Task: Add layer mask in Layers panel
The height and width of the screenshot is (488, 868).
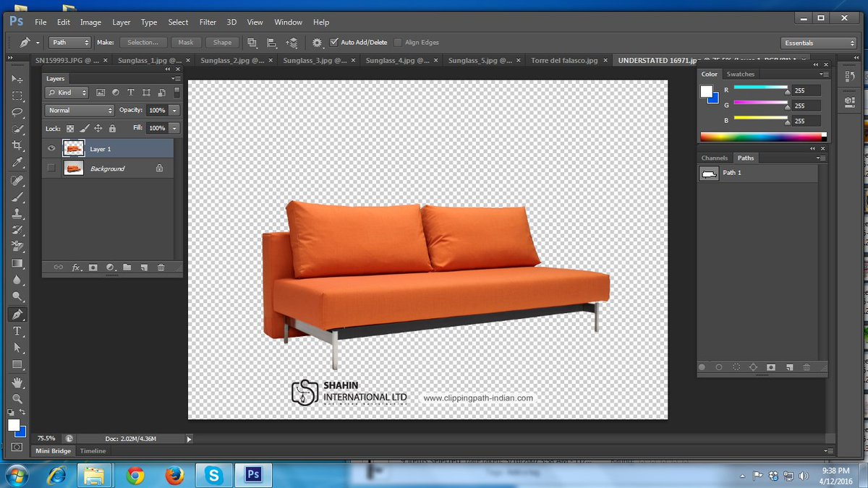Action: tap(93, 267)
